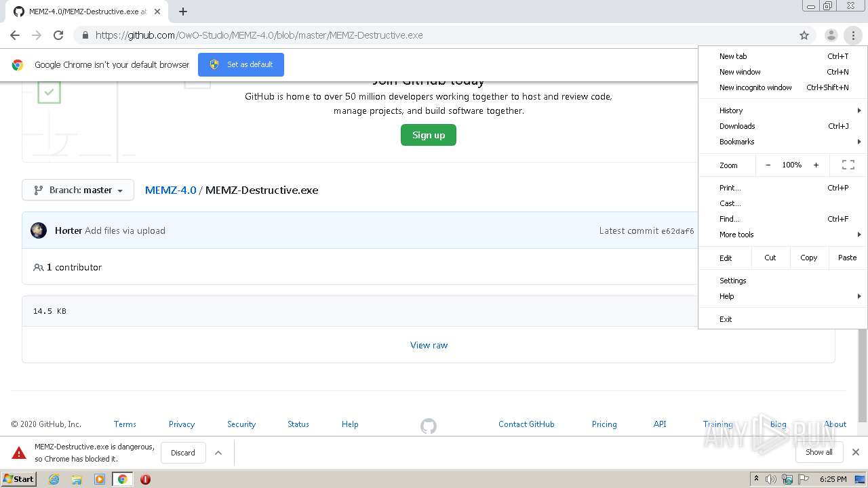868x488 pixels.
Task: Close the downloads bar
Action: pos(855,452)
